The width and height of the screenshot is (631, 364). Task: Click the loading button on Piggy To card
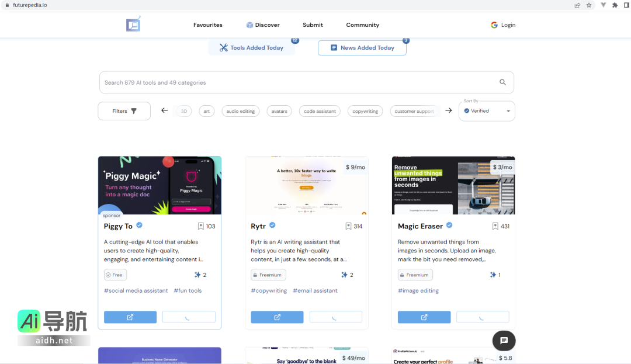[x=189, y=317]
